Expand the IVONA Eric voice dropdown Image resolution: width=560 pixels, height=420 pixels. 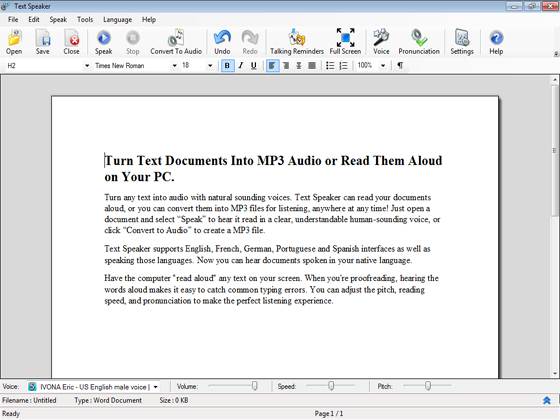156,387
